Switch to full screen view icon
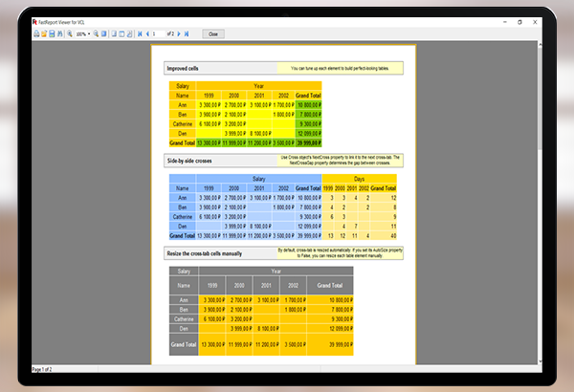 tap(104, 33)
